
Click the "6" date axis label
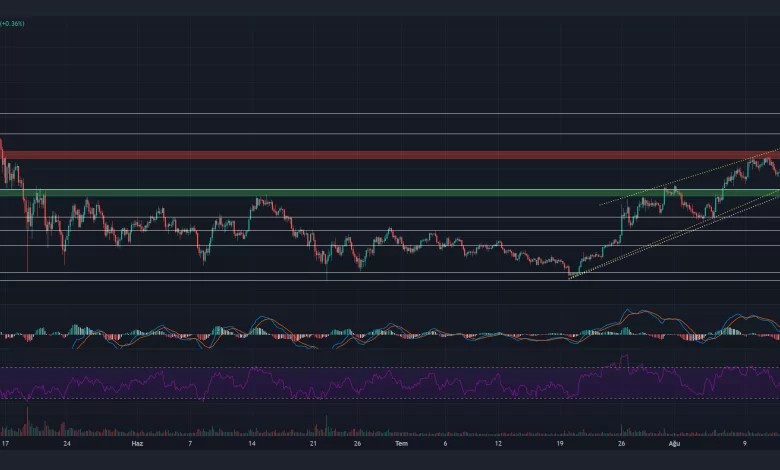pyautogui.click(x=445, y=444)
